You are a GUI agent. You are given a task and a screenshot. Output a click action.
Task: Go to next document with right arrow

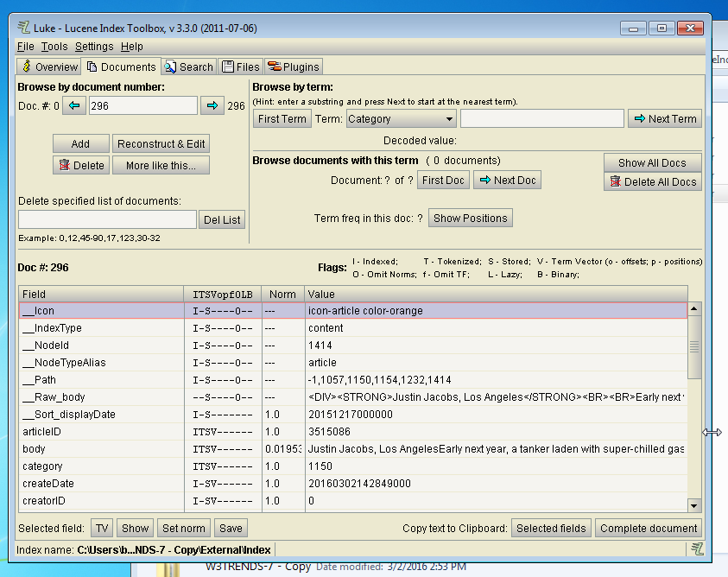(212, 106)
